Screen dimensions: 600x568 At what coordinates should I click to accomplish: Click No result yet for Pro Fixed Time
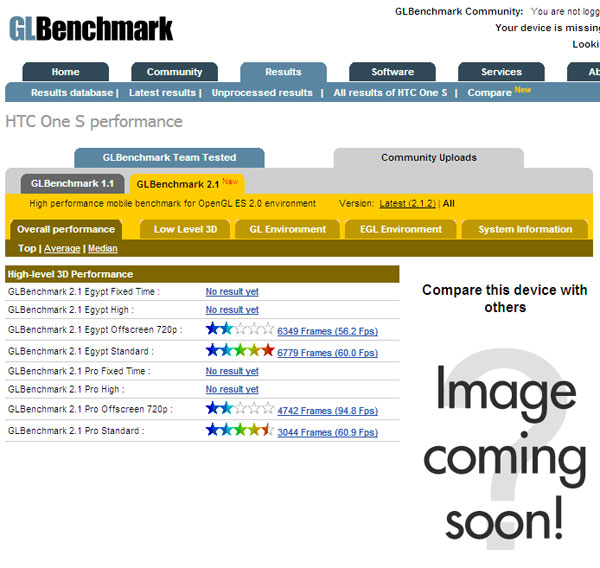pos(232,371)
